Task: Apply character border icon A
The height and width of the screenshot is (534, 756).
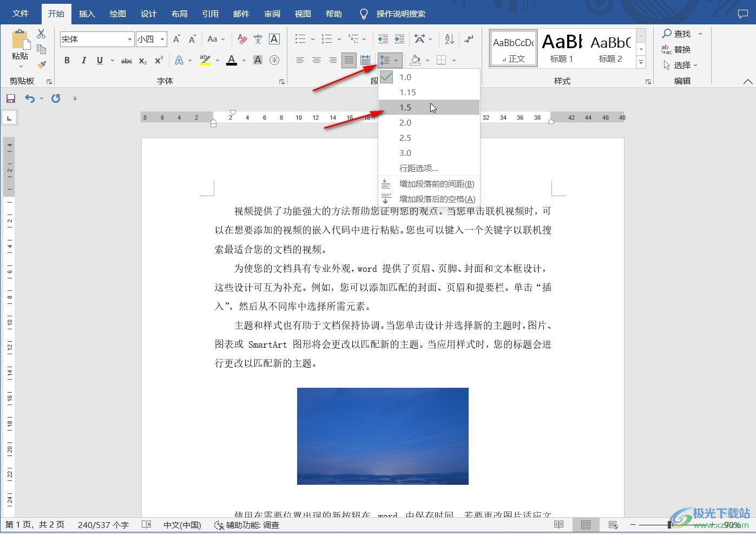Action: pos(274,39)
